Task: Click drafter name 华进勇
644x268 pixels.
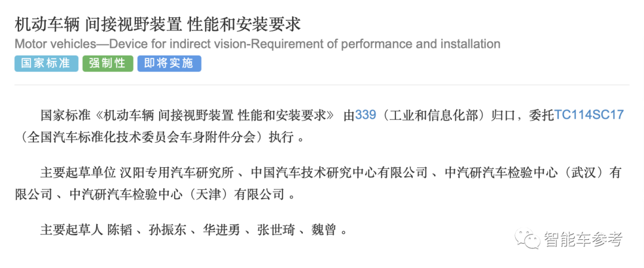Action: pyautogui.click(x=221, y=230)
